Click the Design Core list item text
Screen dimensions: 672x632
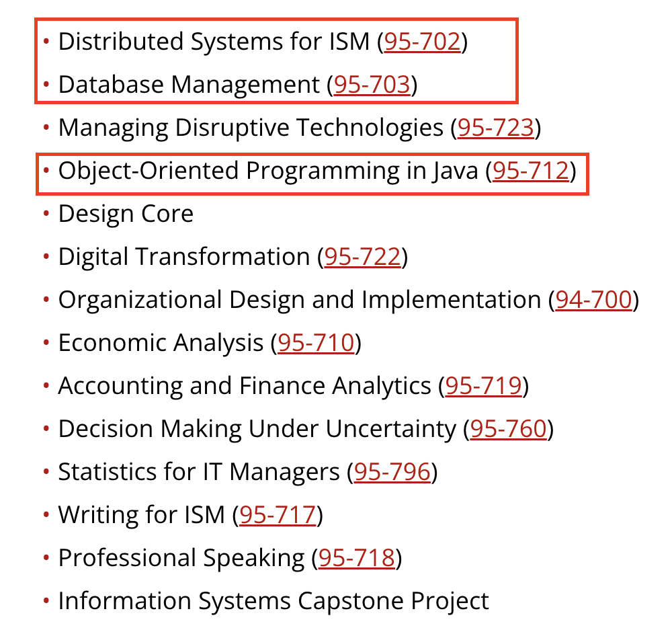126,214
